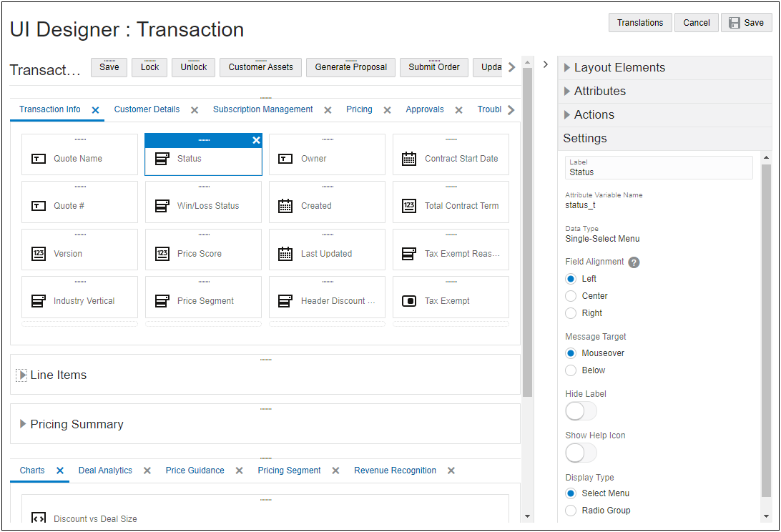This screenshot has width=781, height=532.
Task: Click the text field icon beside Owner
Action: (x=285, y=159)
